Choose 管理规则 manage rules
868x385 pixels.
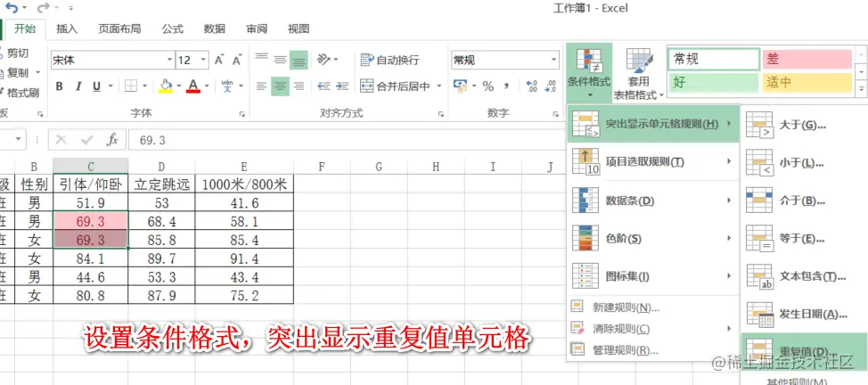[x=653, y=350]
